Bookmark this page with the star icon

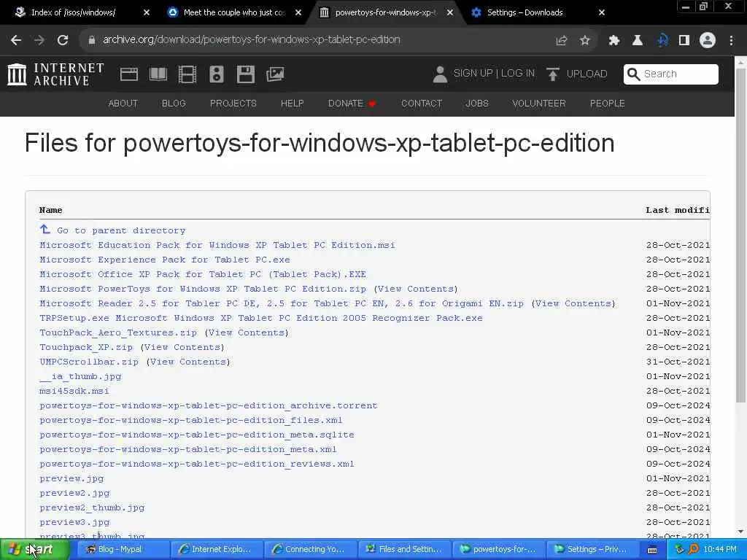pyautogui.click(x=585, y=41)
